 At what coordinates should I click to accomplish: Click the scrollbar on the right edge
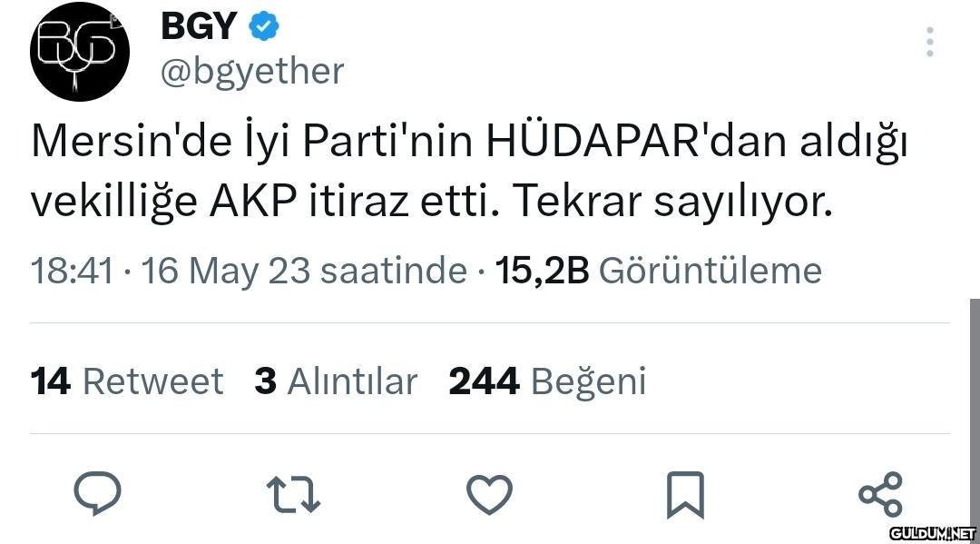974,409
